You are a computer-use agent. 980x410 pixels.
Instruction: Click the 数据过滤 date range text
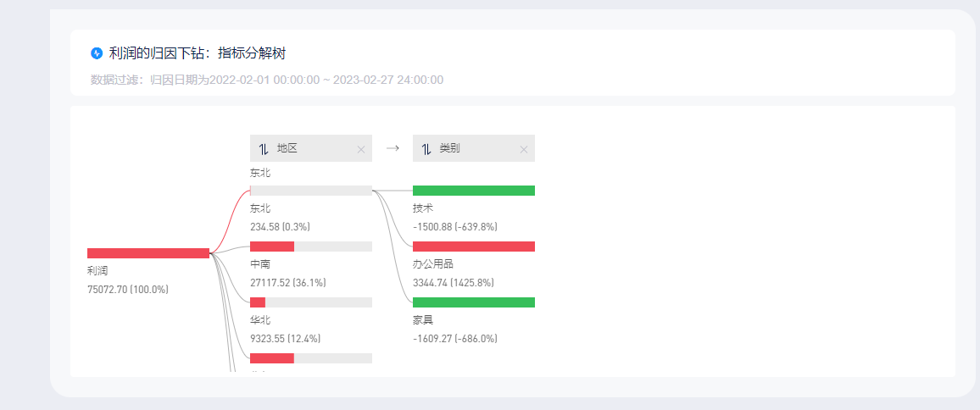266,80
